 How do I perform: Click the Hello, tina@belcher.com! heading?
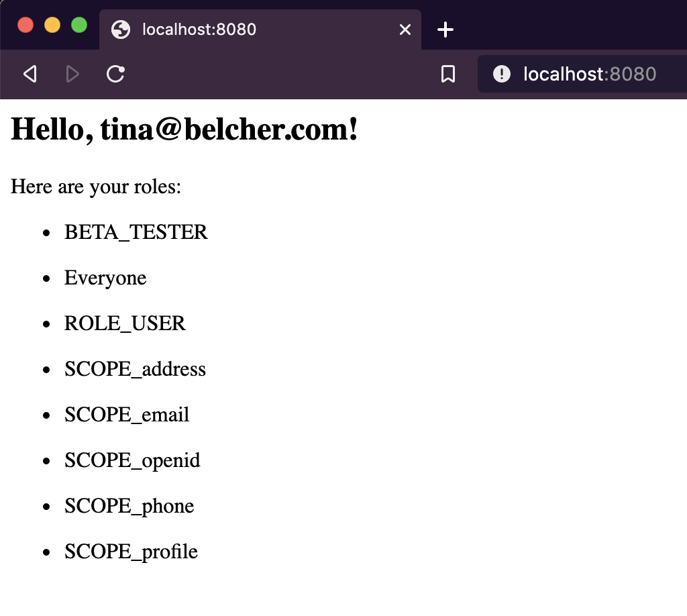[184, 129]
